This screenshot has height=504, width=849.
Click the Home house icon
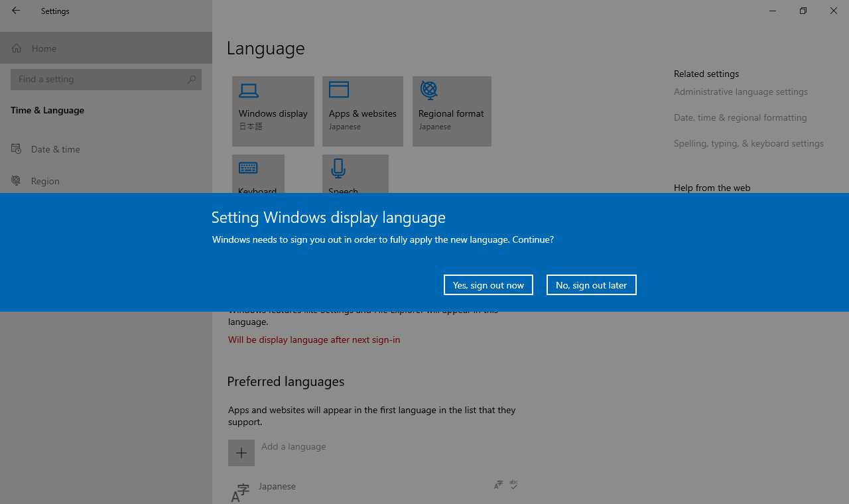tap(17, 48)
